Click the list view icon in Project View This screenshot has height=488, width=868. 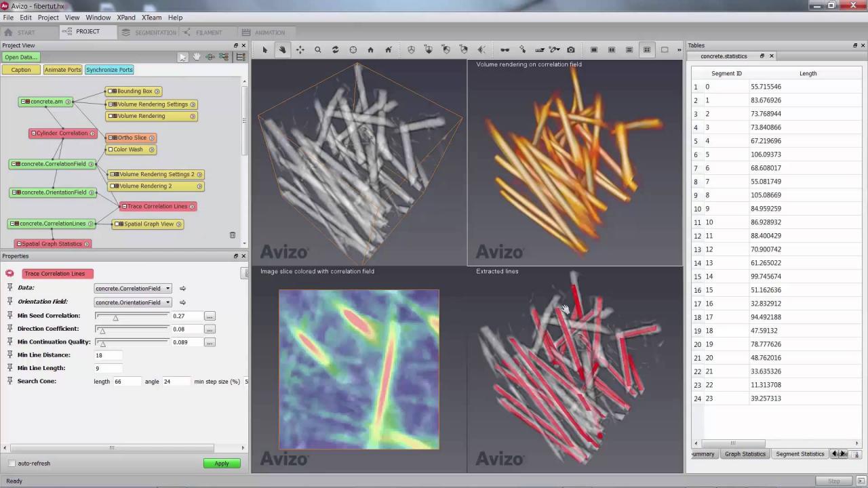pyautogui.click(x=240, y=58)
